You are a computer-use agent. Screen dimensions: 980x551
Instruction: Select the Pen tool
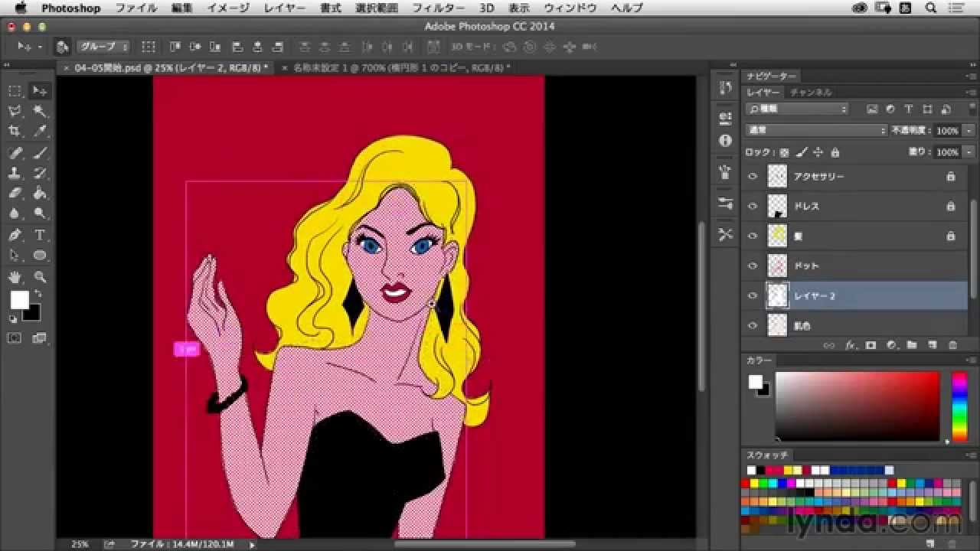coord(15,235)
